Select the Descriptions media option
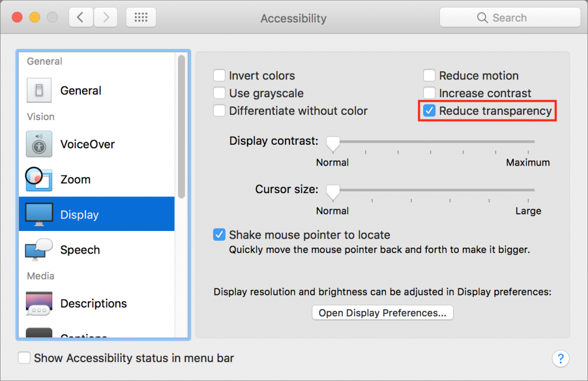This screenshot has width=588, height=381. coord(40,303)
